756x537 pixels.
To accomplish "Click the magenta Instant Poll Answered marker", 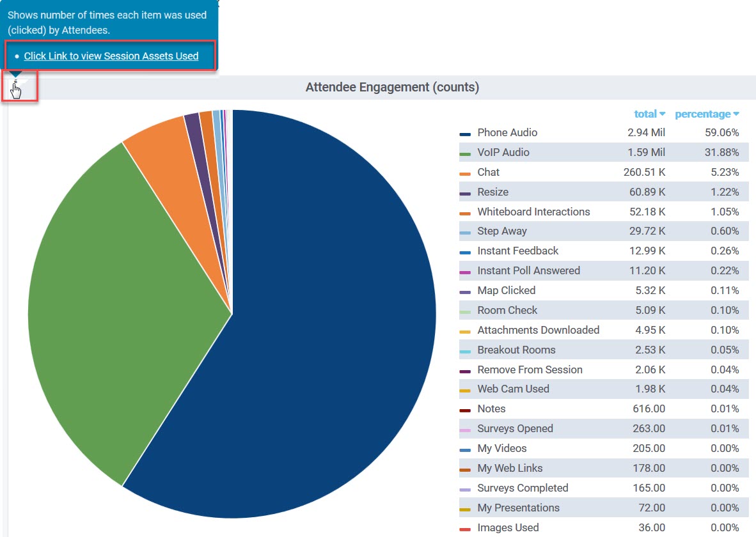I will click(465, 272).
